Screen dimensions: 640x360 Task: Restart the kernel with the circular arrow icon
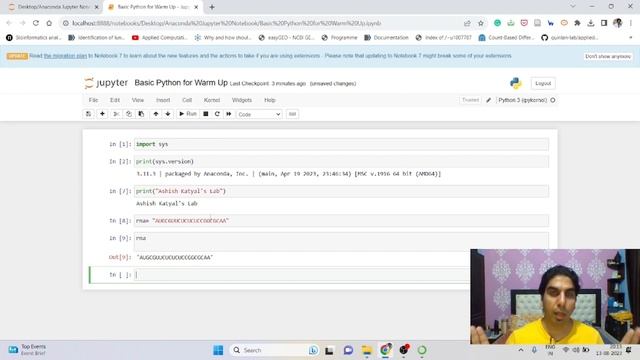pos(217,114)
